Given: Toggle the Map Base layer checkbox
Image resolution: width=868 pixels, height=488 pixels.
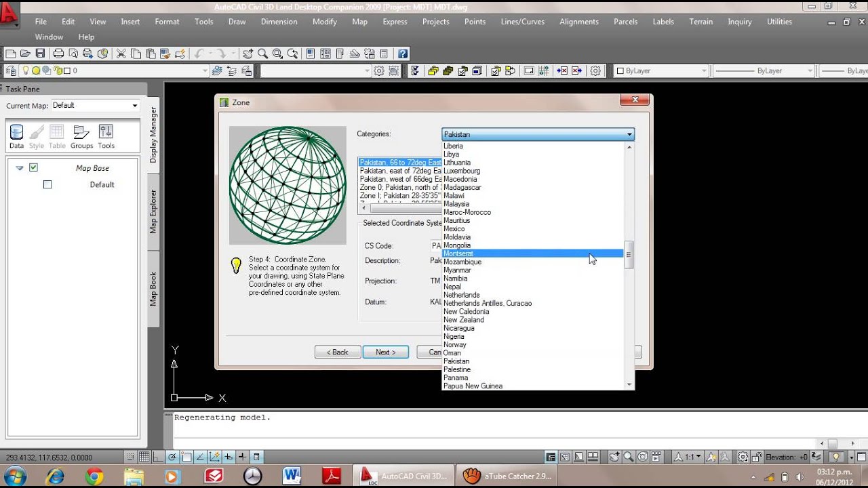Looking at the screenshot, I should (33, 167).
